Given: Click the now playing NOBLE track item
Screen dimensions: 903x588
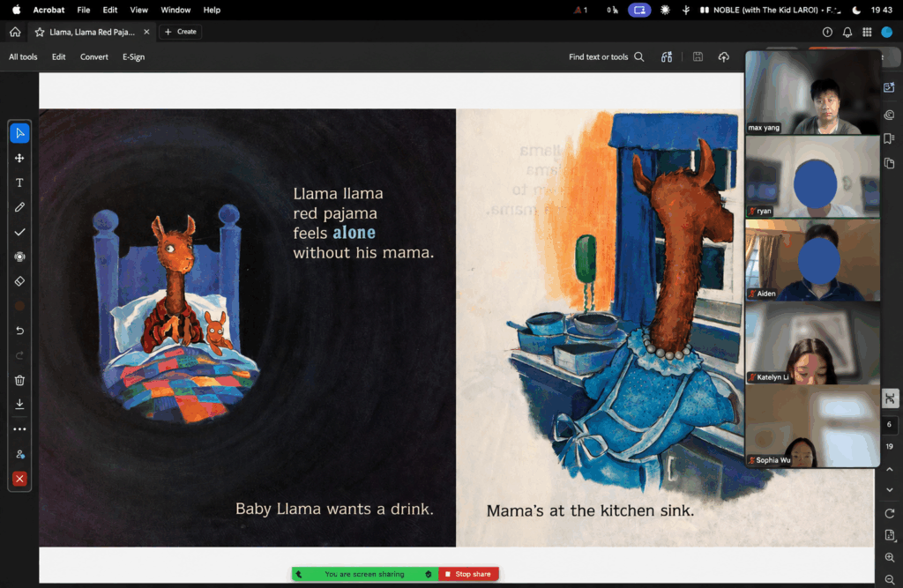Looking at the screenshot, I should pyautogui.click(x=771, y=10).
